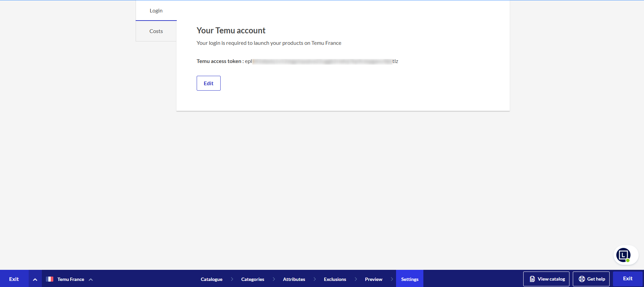Click the French flag icon
The width and height of the screenshot is (644, 287).
tap(50, 279)
